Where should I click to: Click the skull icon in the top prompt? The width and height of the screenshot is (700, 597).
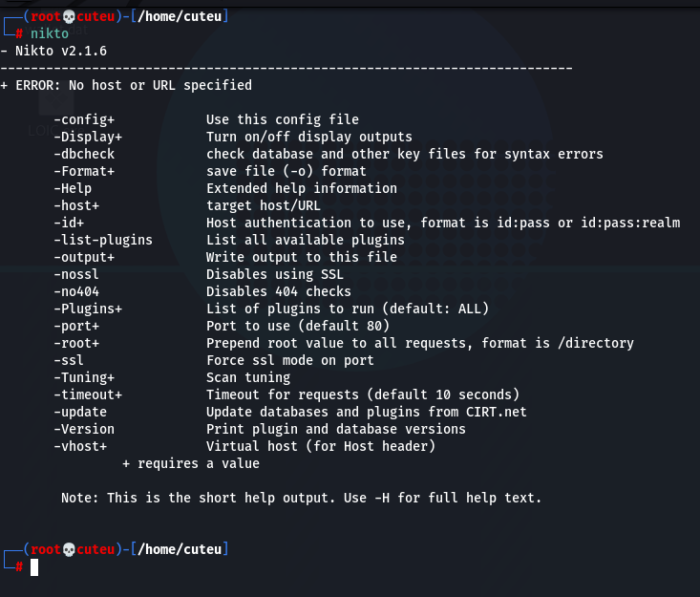click(69, 16)
